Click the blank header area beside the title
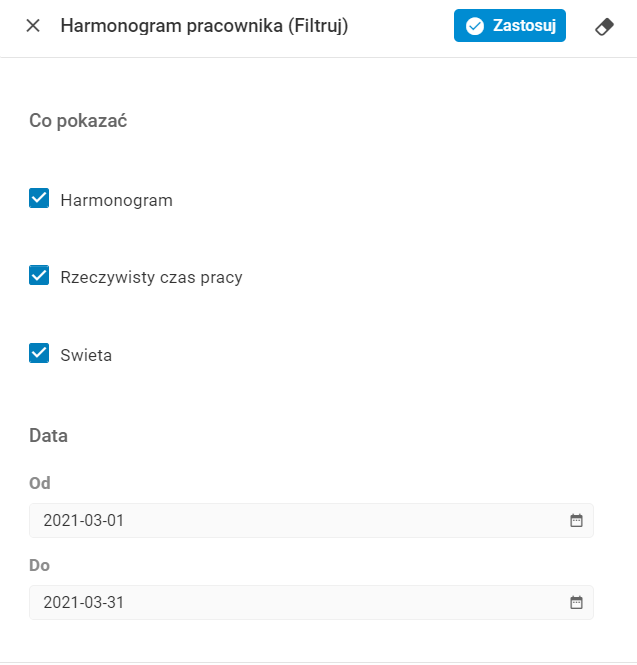The height and width of the screenshot is (665, 637). (x=400, y=26)
